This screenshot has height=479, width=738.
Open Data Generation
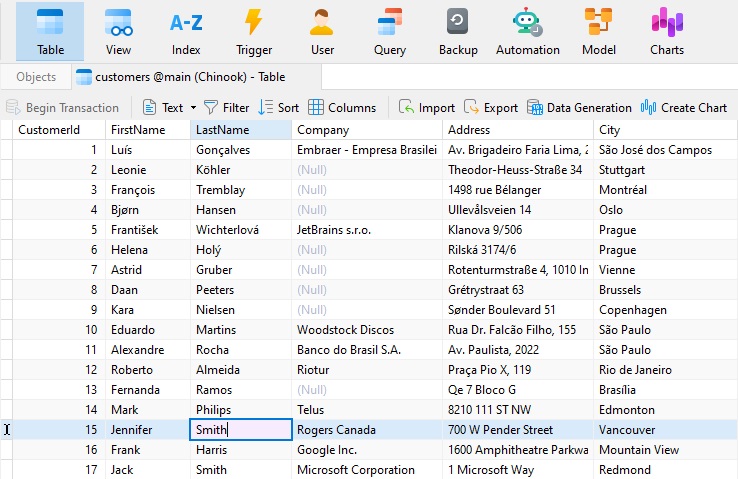click(579, 108)
